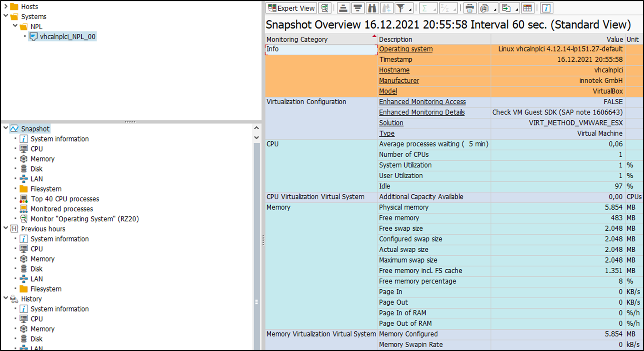Open the views dropdown arrow

(x=495, y=9)
